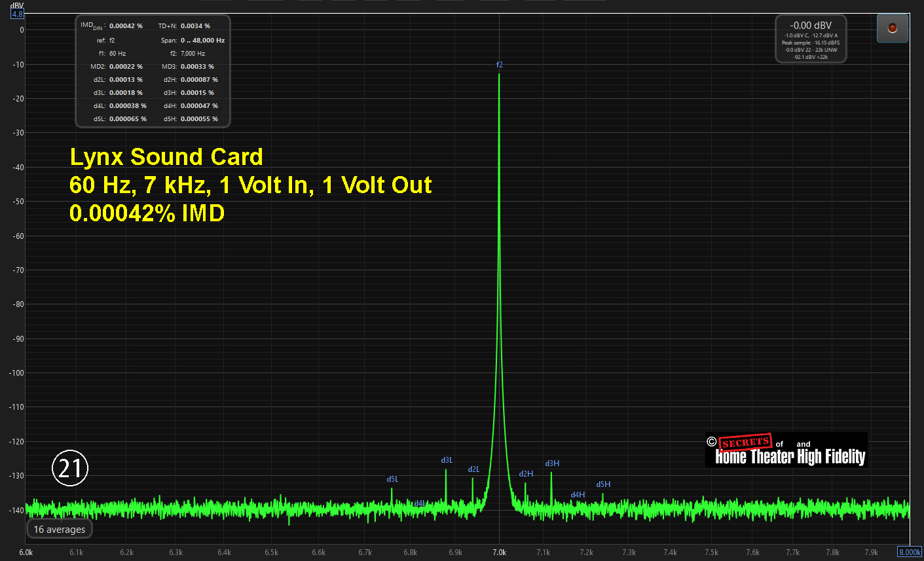This screenshot has height=561, width=924.
Task: Click the d2H 0.000087 % reading
Action: pos(191,80)
